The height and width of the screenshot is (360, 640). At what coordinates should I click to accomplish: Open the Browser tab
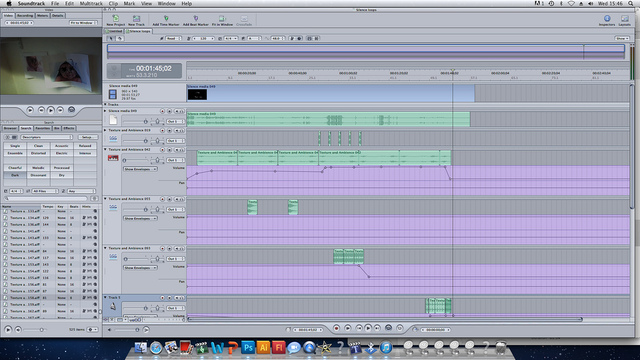[x=10, y=128]
